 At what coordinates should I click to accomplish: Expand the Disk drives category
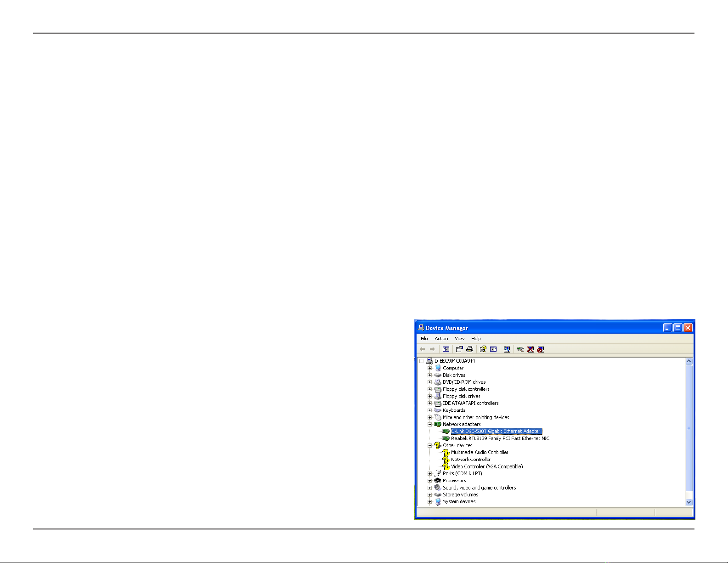click(430, 375)
